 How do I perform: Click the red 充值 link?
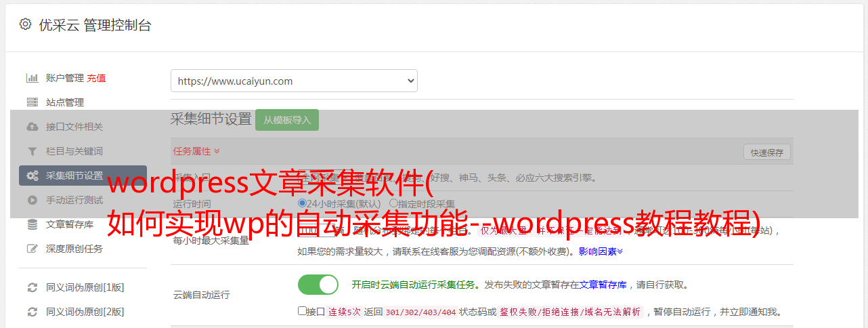pos(96,78)
